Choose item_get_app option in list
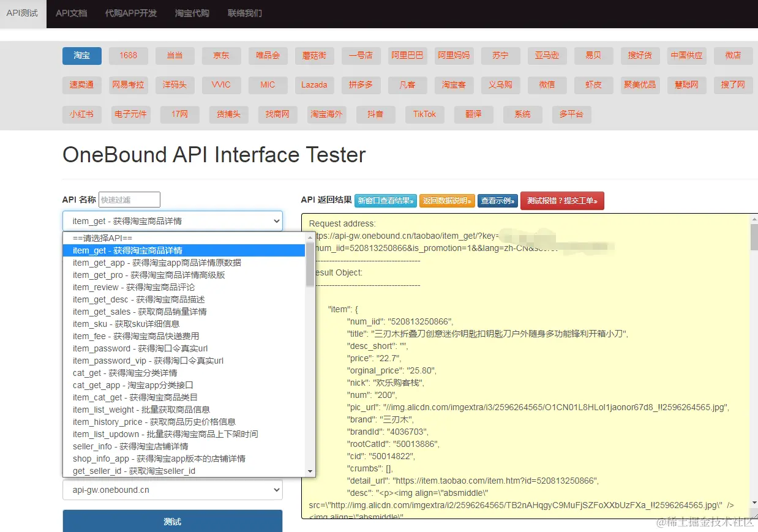Image resolution: width=758 pixels, height=532 pixels. [184, 263]
